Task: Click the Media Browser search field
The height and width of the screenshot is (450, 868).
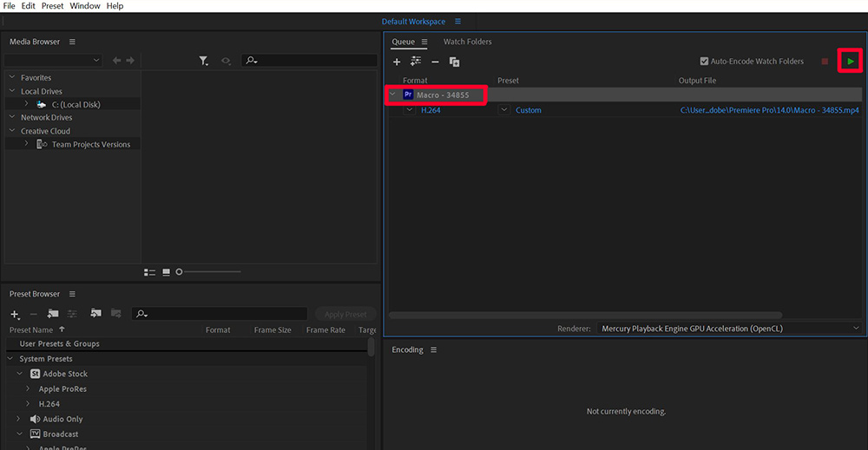Action: click(x=310, y=60)
